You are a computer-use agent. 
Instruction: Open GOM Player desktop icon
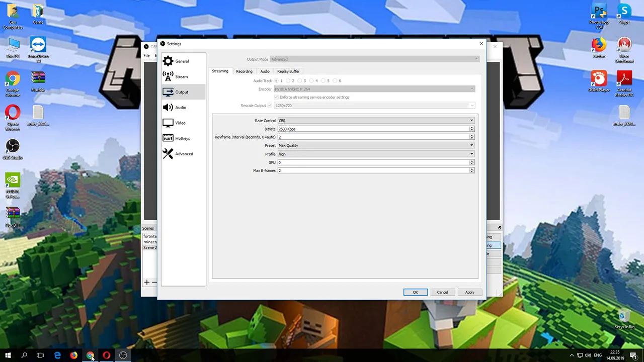(x=599, y=81)
